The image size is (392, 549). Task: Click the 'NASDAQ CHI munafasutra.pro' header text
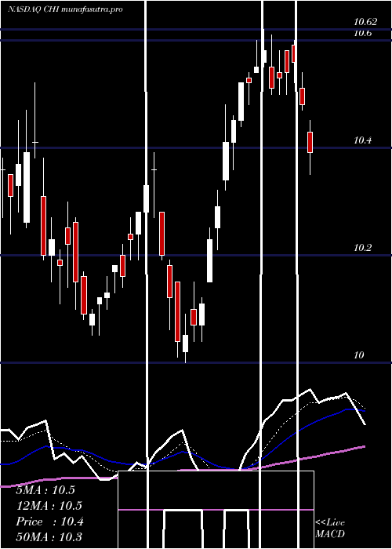[x=65, y=9]
